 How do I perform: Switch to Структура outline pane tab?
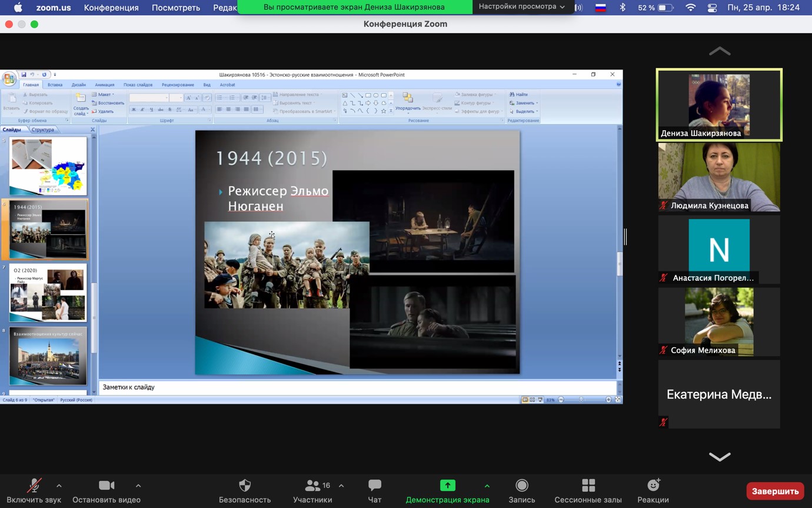tap(43, 130)
